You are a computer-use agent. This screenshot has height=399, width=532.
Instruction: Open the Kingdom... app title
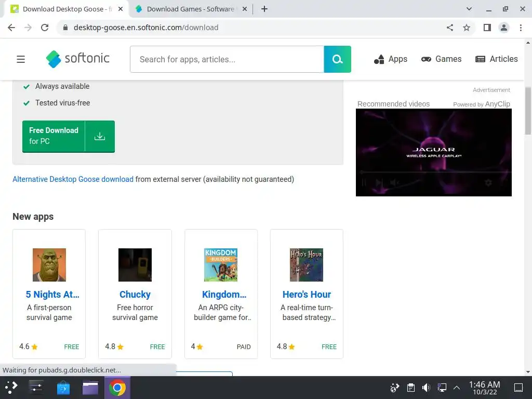pos(224,295)
